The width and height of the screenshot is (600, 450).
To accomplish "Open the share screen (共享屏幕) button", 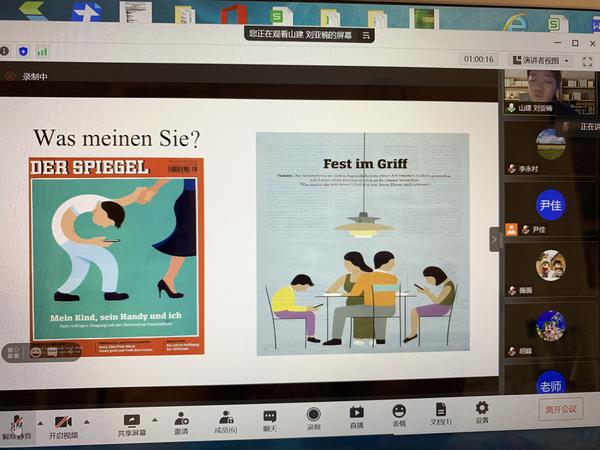I will point(131,424).
